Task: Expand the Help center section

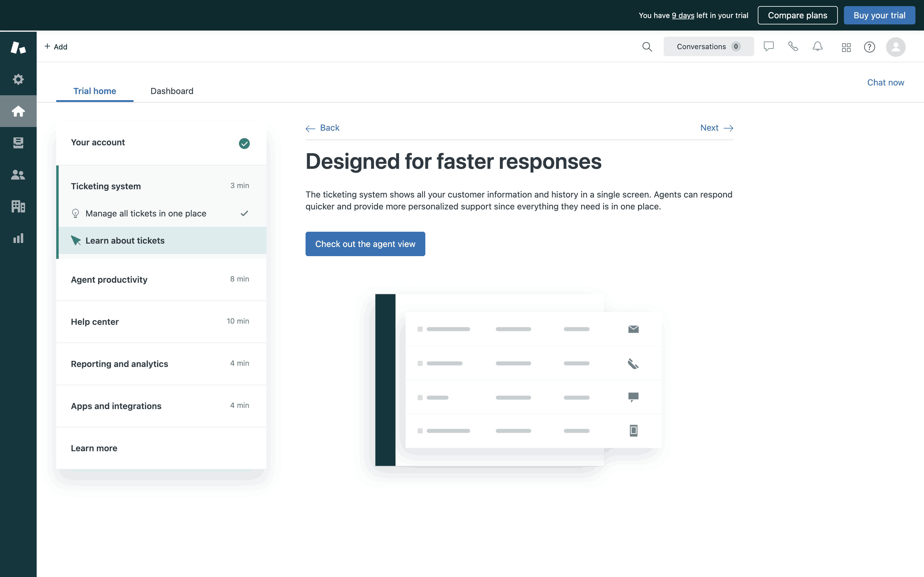Action: (161, 322)
